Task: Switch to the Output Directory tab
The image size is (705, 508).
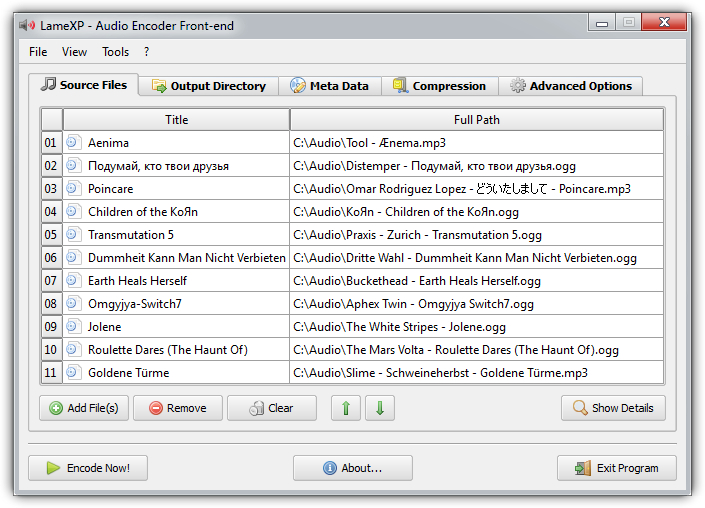Action: [x=209, y=86]
